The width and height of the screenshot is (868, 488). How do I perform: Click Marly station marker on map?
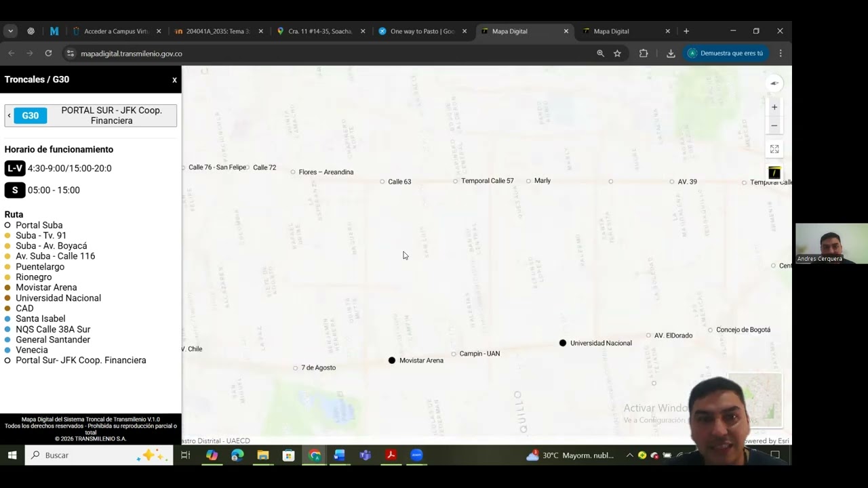(x=528, y=181)
